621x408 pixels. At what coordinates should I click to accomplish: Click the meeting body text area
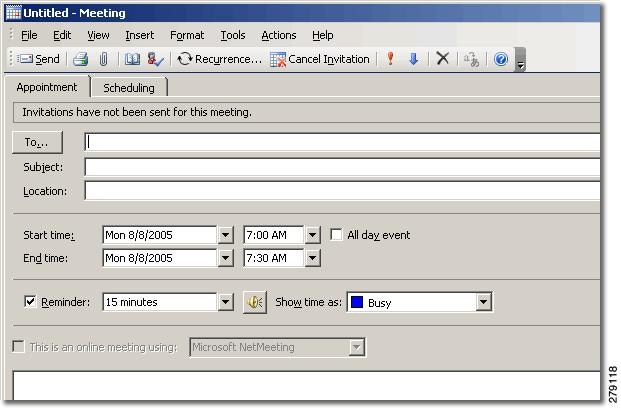tap(307, 385)
